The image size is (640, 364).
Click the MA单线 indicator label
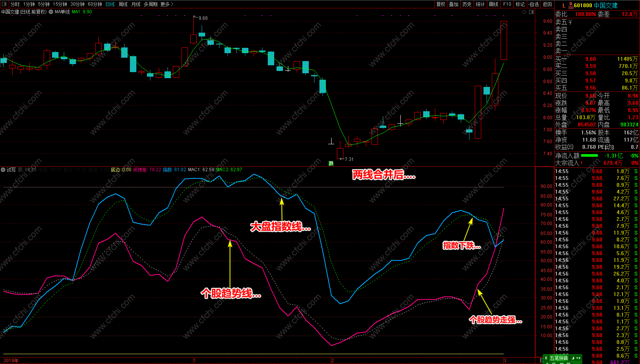click(x=62, y=12)
